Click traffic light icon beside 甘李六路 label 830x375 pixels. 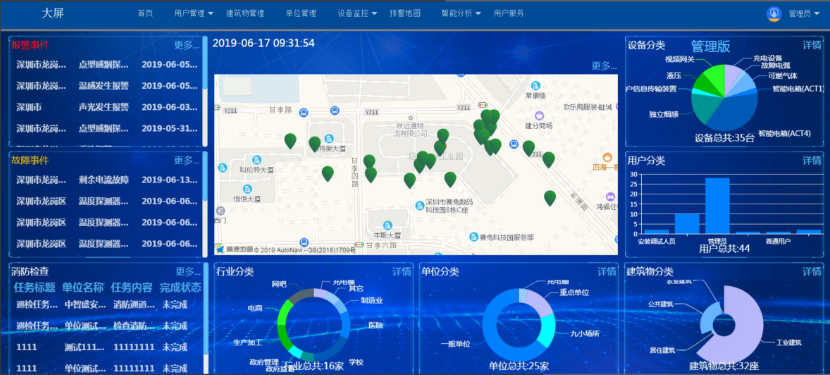[360, 245]
